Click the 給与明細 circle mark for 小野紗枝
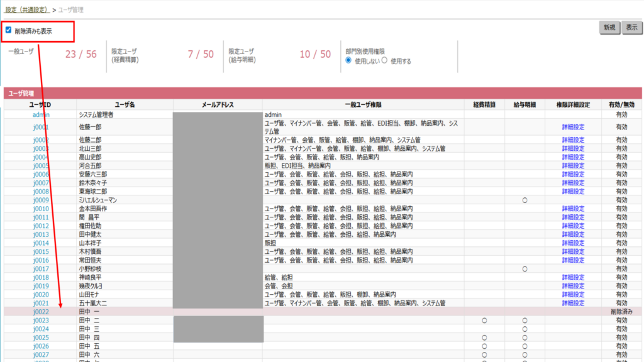Screen dimensions: 644x362 525,269
